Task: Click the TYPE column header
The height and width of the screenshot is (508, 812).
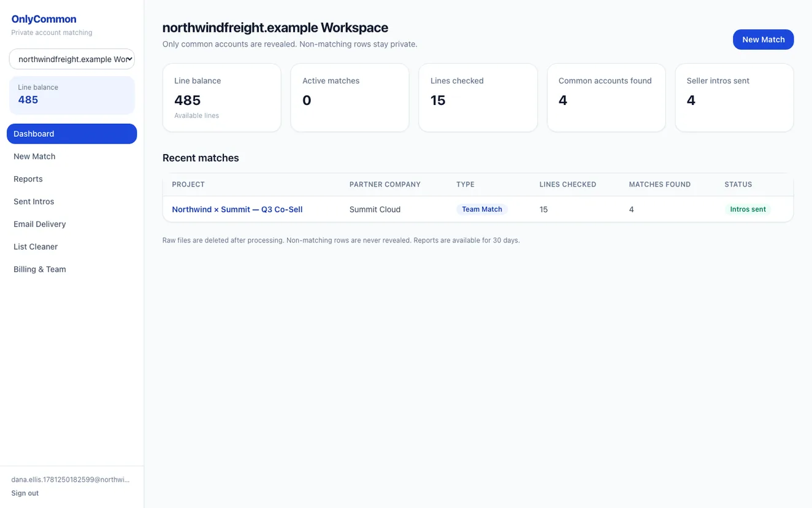Action: [x=465, y=185]
